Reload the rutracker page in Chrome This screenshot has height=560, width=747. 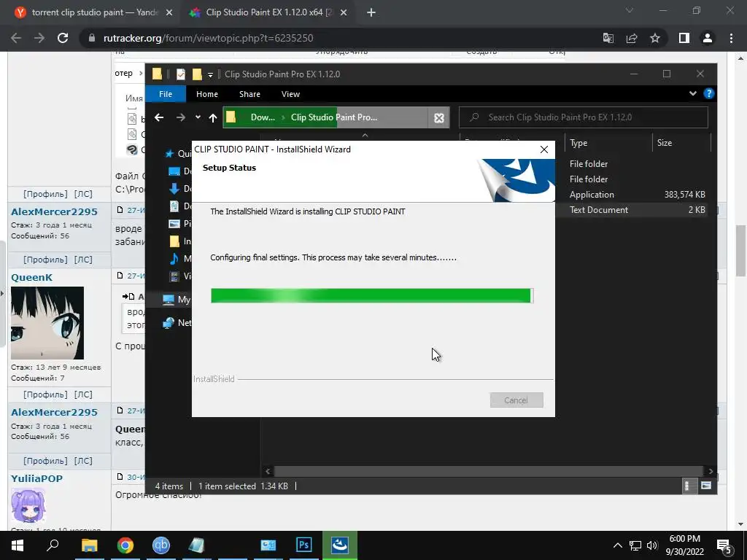pyautogui.click(x=63, y=38)
